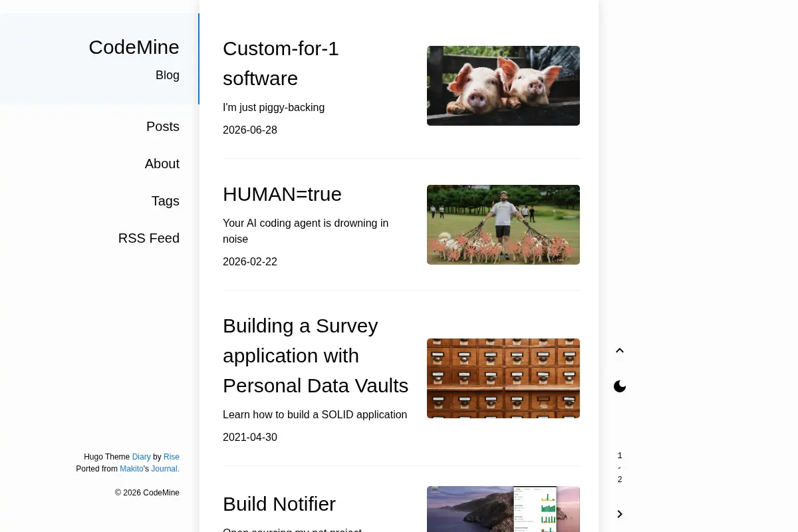Screen dimensions: 798x532
Task: Open the Posts menu item
Action: click(163, 126)
